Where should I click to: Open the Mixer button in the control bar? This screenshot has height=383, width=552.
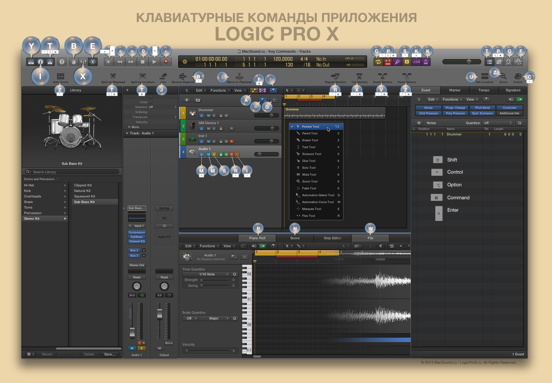coord(83,62)
